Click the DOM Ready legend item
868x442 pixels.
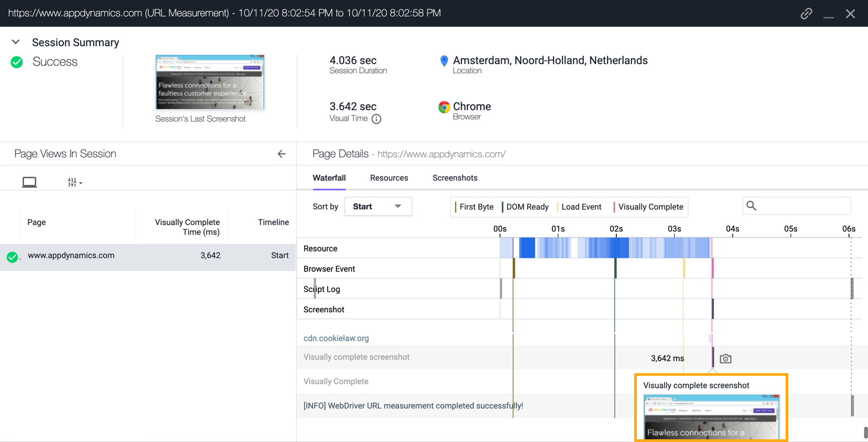click(525, 207)
